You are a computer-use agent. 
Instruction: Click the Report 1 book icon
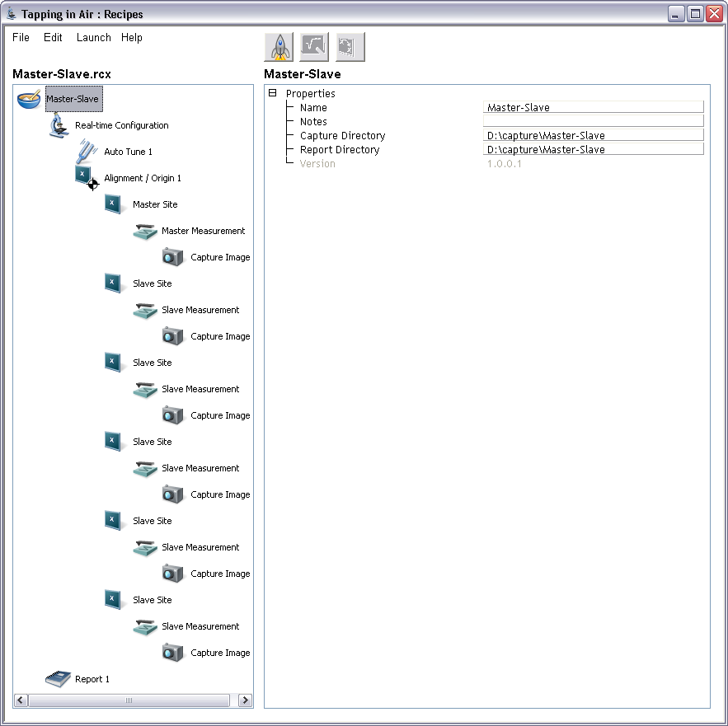click(x=58, y=679)
